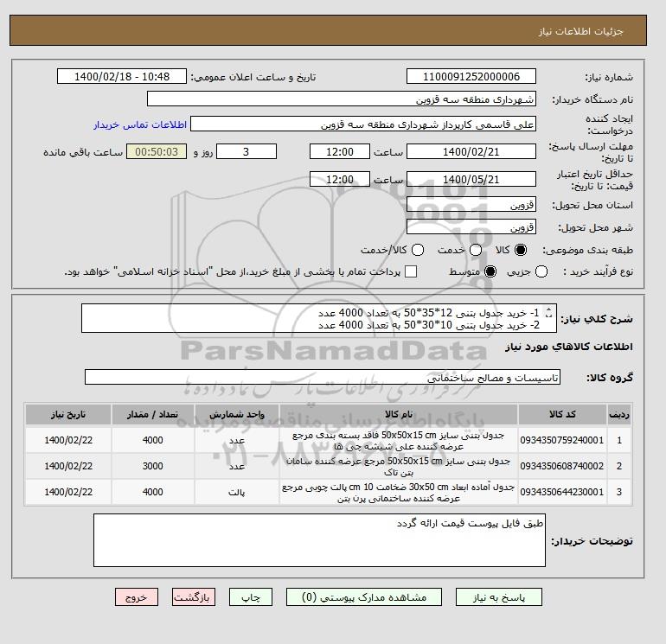Screen dimensions: 666x644
Task: Click unit عدد in row 2
Action: 237,467
